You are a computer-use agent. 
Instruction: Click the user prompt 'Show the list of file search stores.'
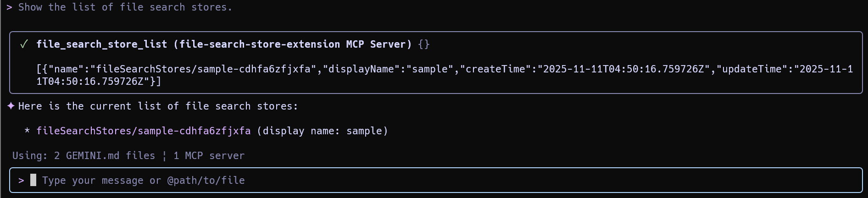tap(125, 7)
